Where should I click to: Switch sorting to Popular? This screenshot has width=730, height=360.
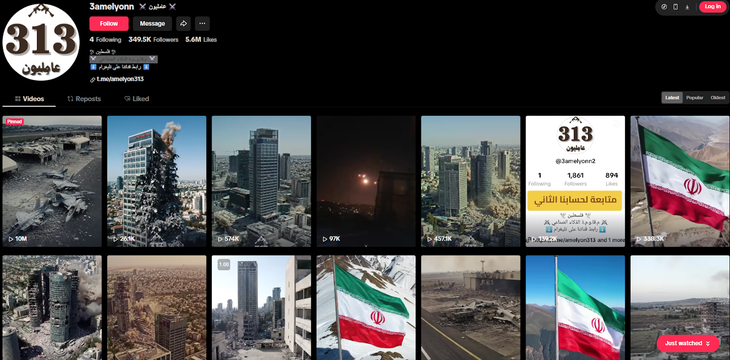694,98
